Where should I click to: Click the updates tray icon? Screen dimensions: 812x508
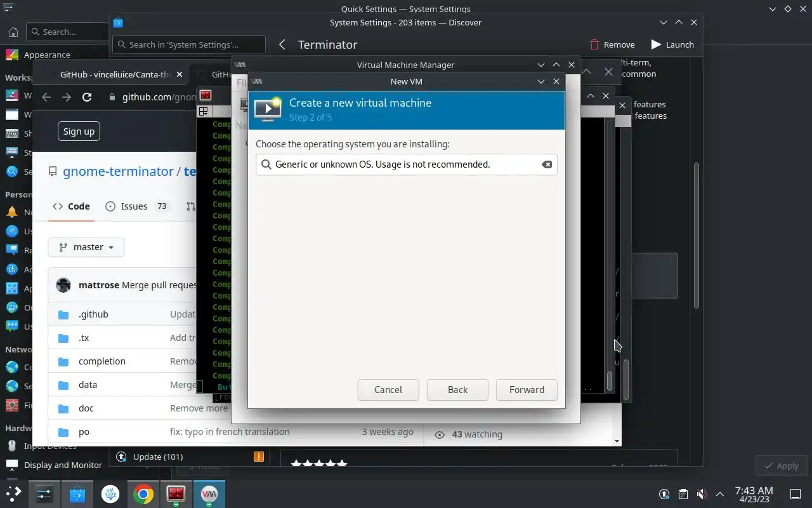664,494
